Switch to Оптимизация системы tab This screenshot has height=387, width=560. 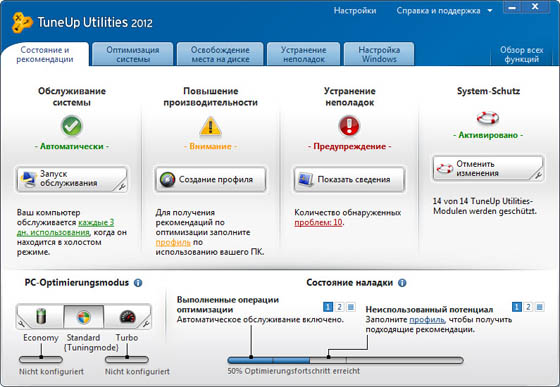(x=133, y=54)
